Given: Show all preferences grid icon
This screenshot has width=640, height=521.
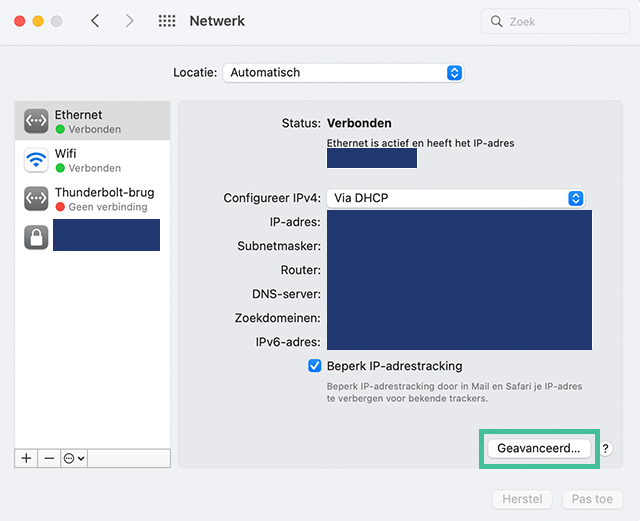Looking at the screenshot, I should [x=167, y=21].
